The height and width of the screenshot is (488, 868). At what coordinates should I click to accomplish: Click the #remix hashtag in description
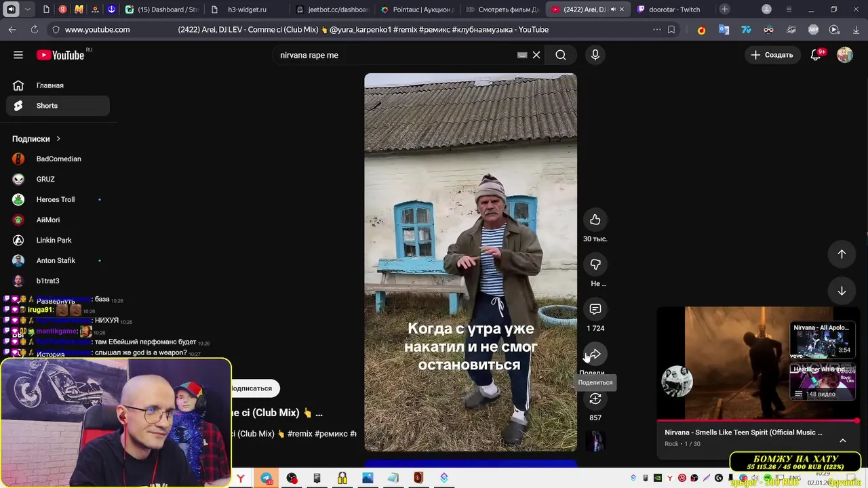pyautogui.click(x=300, y=434)
